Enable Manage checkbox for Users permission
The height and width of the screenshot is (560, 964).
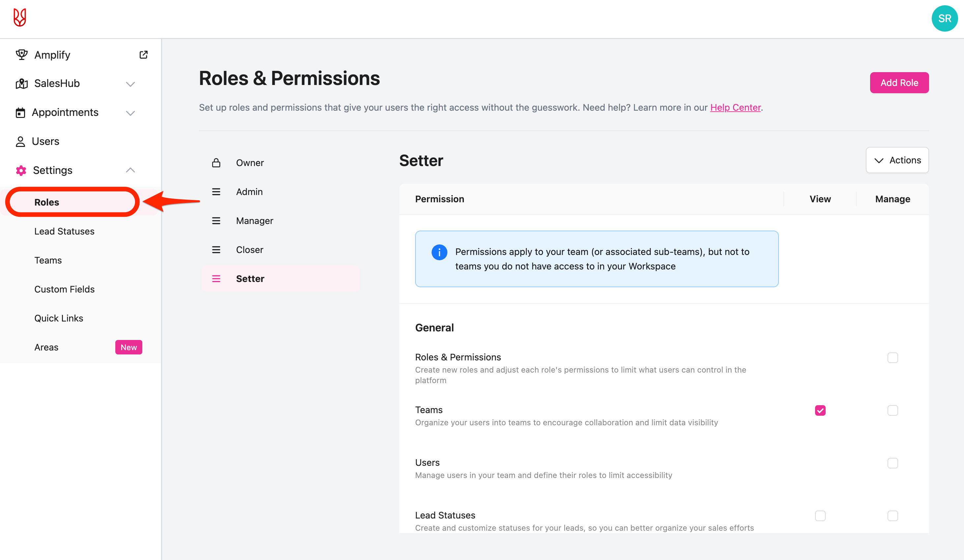point(893,463)
